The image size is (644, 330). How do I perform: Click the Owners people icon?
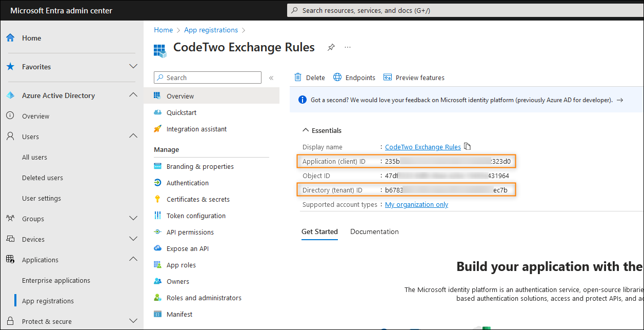[x=157, y=281]
